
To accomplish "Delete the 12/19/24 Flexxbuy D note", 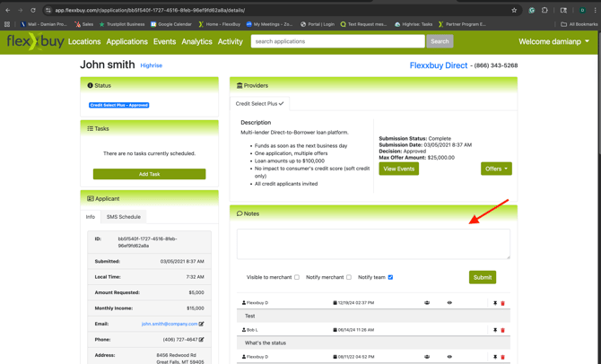I will click(x=503, y=303).
